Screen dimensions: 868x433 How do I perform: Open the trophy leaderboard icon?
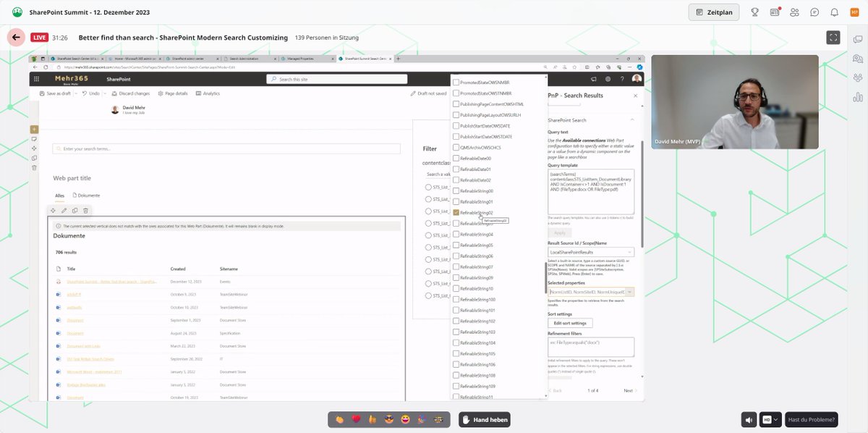(x=754, y=12)
